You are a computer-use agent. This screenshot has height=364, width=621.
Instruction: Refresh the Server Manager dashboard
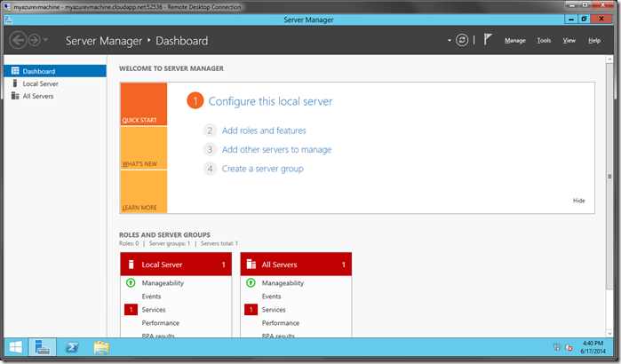[462, 40]
